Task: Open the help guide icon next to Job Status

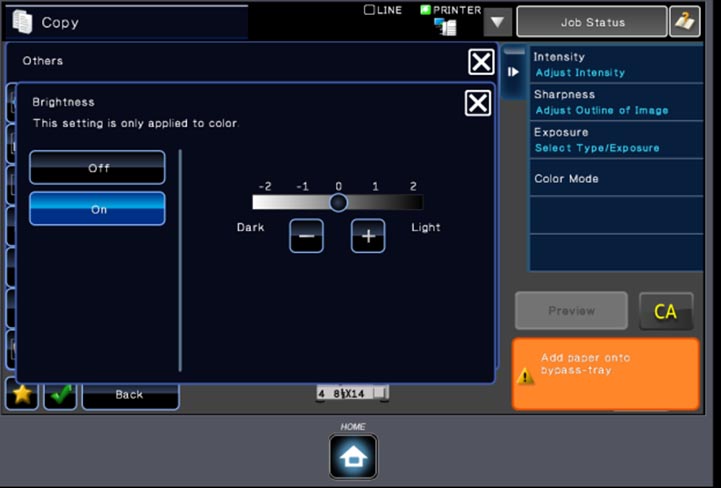Action: pos(685,21)
